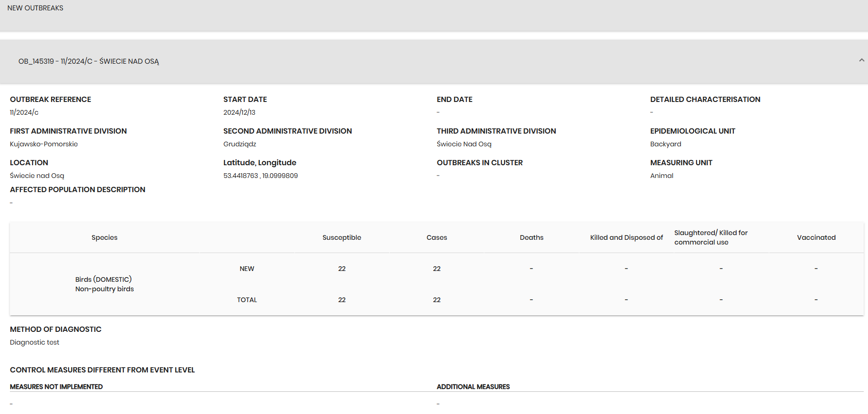The width and height of the screenshot is (868, 414).
Task: Click the OB_145319 Świecie nad Osą header
Action: (x=89, y=61)
